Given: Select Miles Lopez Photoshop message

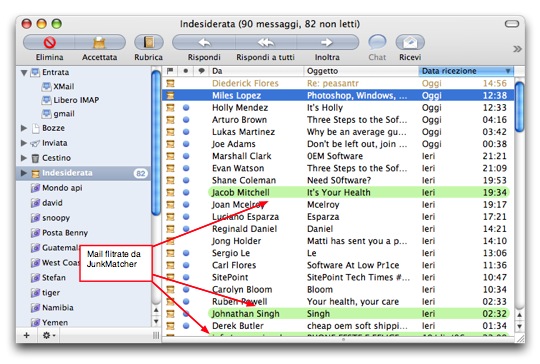Looking at the screenshot, I should point(338,95).
